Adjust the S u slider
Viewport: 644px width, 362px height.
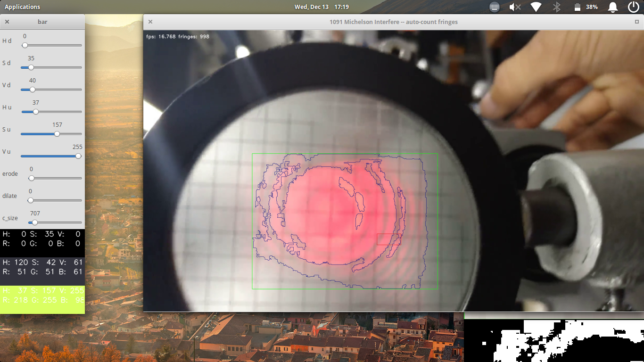51,134
